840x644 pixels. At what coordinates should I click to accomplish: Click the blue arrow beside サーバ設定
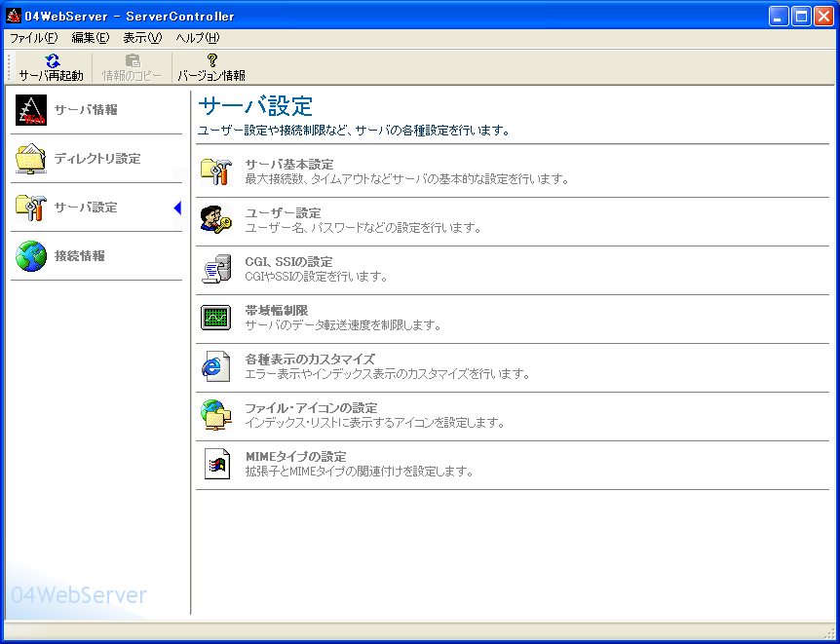178,208
